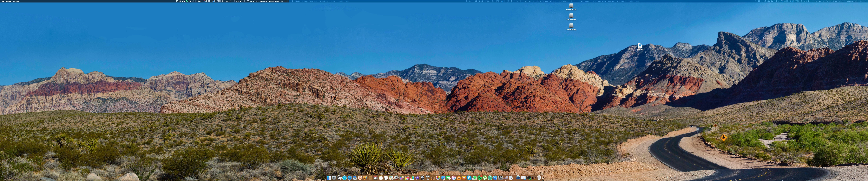The width and height of the screenshot is (868, 181).
Task: Open System Preferences in dock
Action: coord(500,178)
